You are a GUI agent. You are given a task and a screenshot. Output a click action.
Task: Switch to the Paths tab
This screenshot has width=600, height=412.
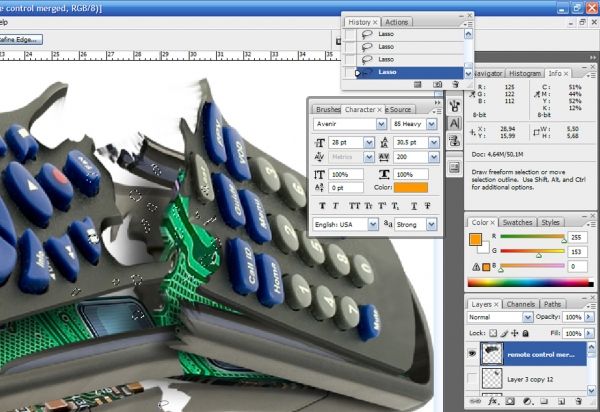[x=552, y=304]
